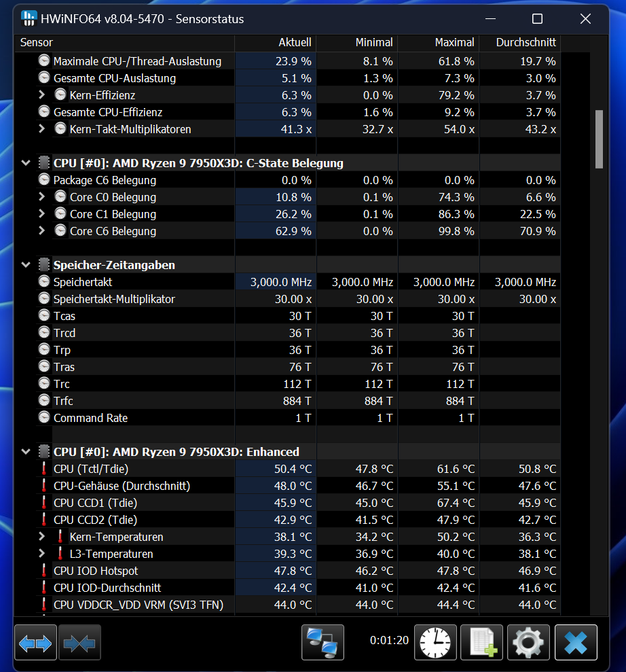Select CPU IOD-Durchschnitt row label
Screen dimensions: 626x672
click(107, 588)
